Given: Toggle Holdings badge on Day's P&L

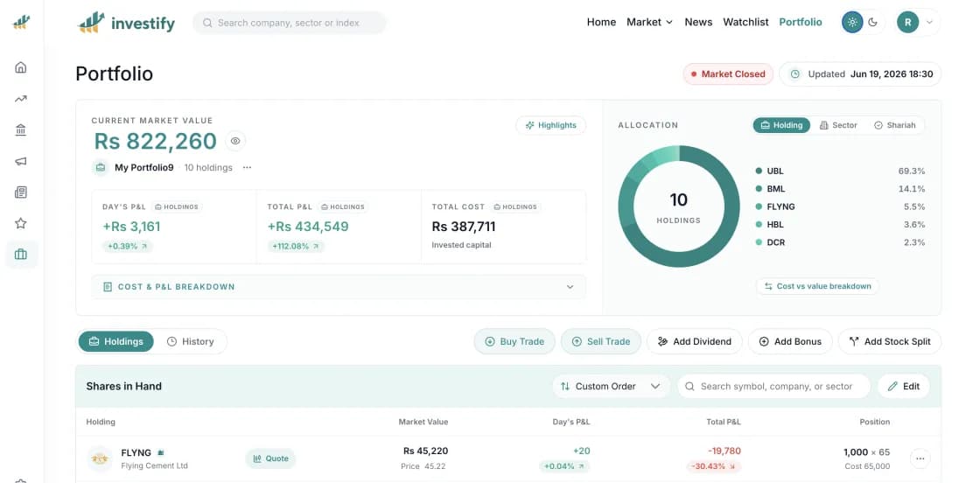Looking at the screenshot, I should coord(177,206).
